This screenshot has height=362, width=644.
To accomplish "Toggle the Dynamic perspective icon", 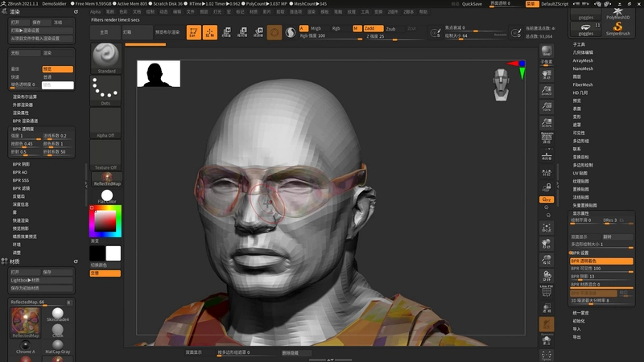I will tap(547, 138).
